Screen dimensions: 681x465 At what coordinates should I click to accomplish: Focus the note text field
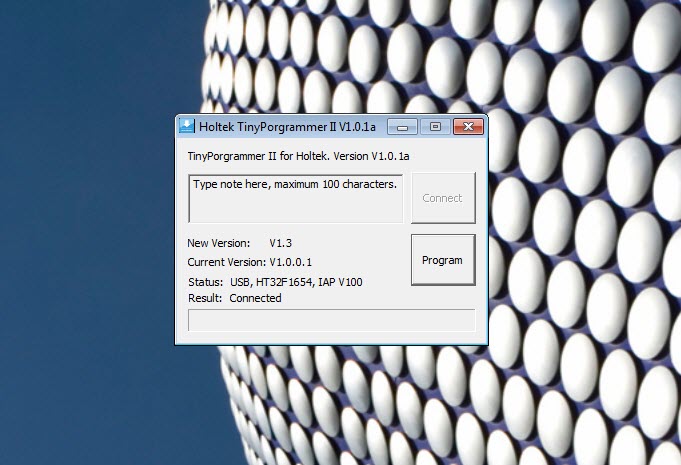pyautogui.click(x=296, y=199)
